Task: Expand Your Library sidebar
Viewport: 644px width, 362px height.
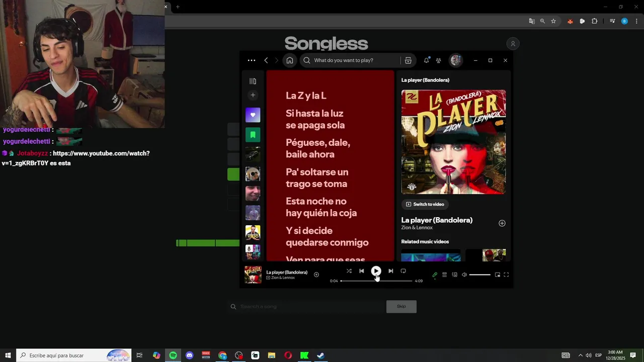Action: (x=253, y=81)
